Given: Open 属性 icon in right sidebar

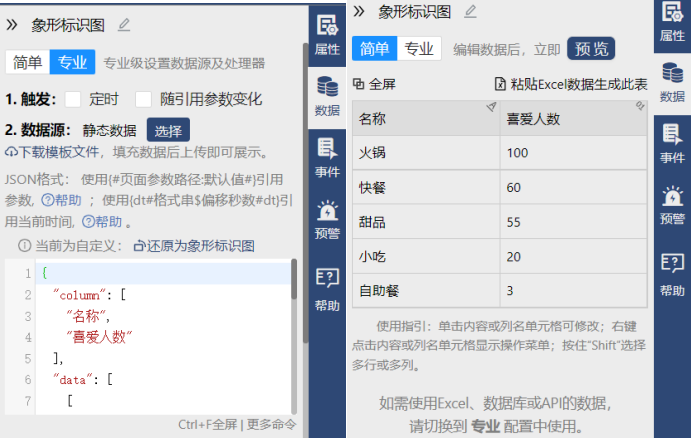Looking at the screenshot, I should 672,21.
